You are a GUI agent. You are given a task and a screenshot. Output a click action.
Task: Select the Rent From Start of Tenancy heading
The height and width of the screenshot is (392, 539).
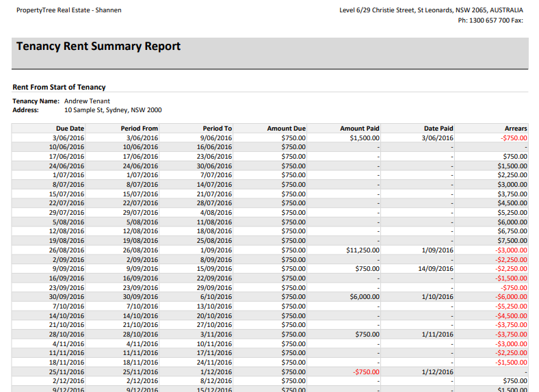pos(59,87)
